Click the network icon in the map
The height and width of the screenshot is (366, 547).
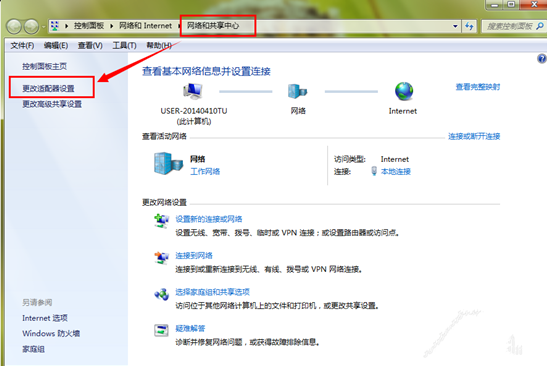pyautogui.click(x=298, y=91)
